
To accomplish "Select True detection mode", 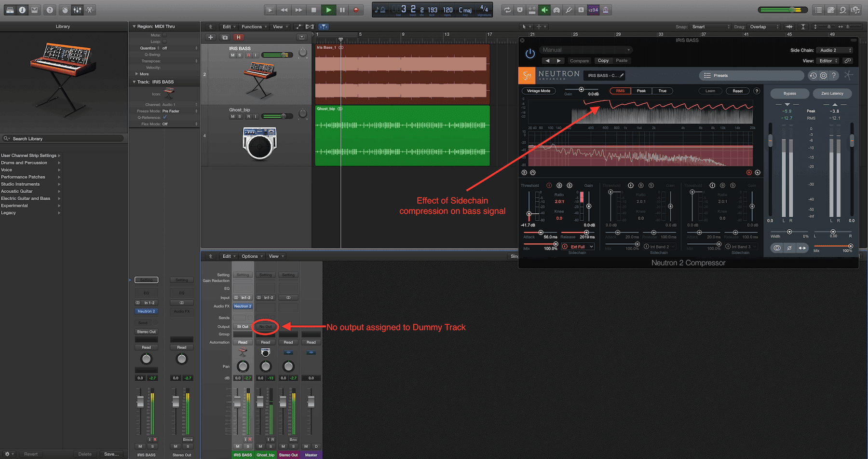I will [663, 91].
